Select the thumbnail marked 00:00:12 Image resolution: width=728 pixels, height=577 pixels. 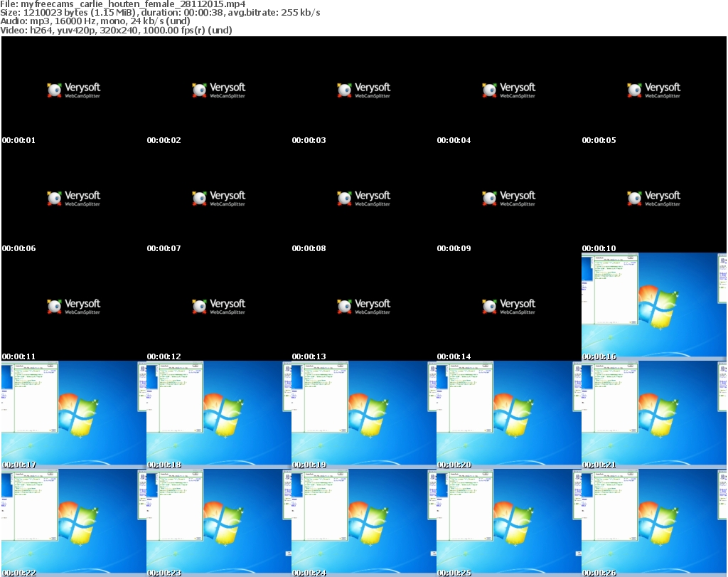(219, 307)
